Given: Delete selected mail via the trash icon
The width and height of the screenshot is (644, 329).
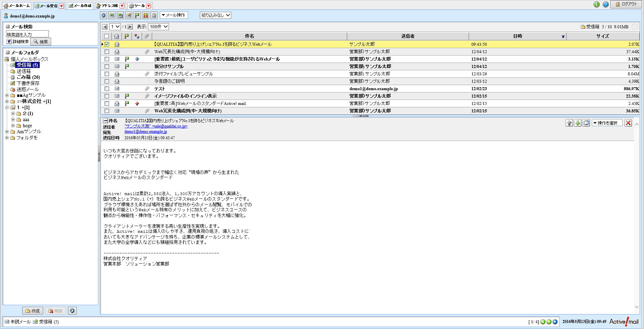Looking at the screenshot, I should [x=154, y=15].
